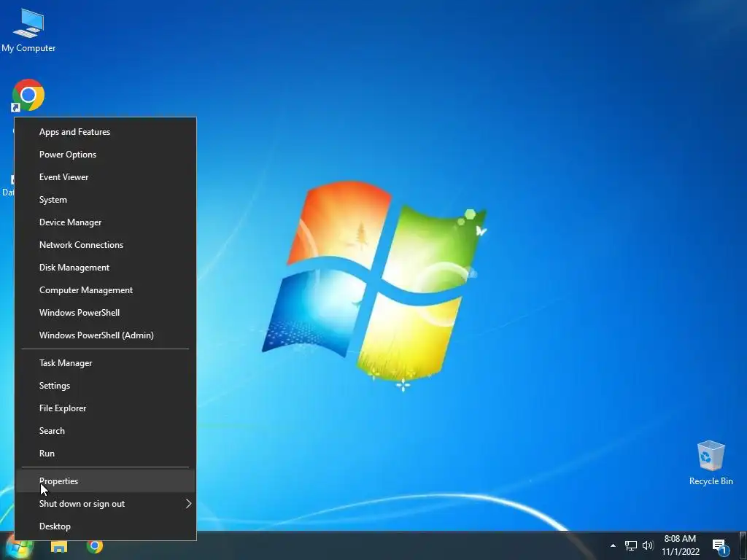Screen dimensions: 747x560
Task: Click Properties in the menu
Action: [105, 481]
